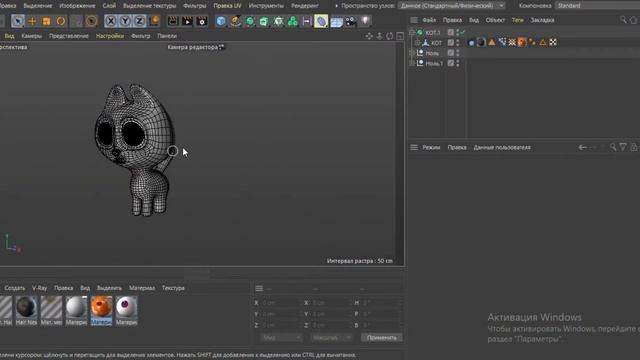Open render settings clapperboard with gear
Image resolution: width=640 pixels, height=360 pixels.
point(202,21)
